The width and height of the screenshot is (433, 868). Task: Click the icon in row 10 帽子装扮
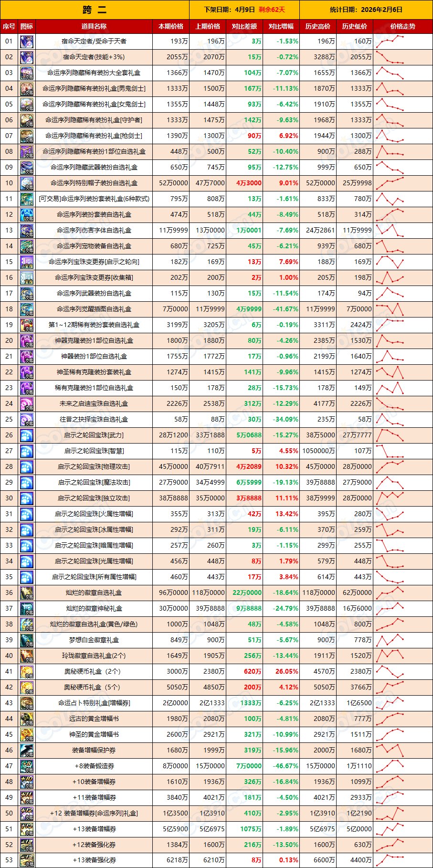[x=27, y=183]
